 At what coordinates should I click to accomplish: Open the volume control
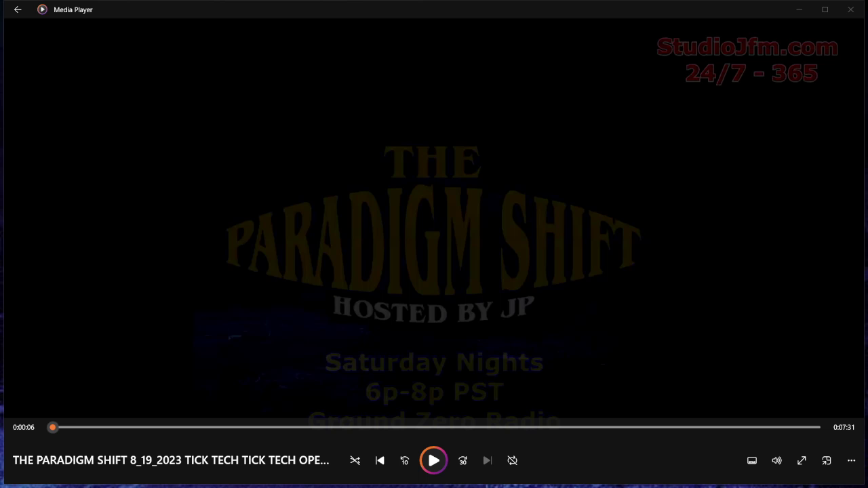(x=776, y=460)
